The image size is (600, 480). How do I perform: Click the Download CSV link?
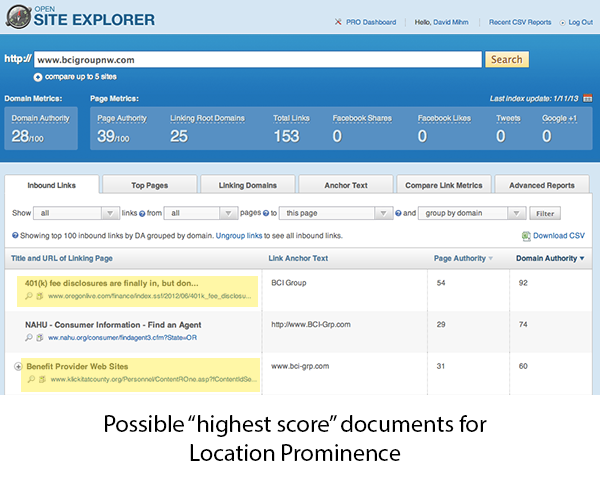(558, 236)
